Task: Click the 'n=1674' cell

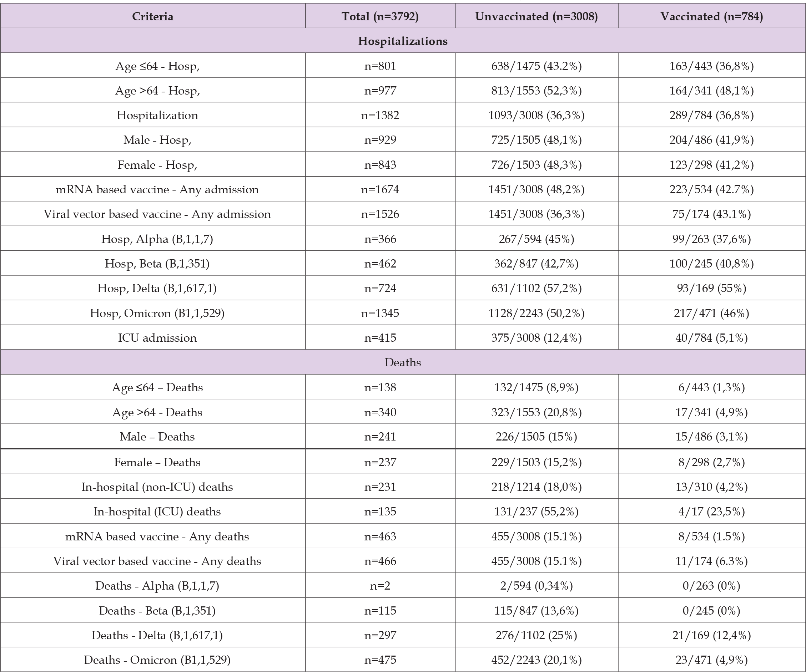Action: click(x=380, y=189)
